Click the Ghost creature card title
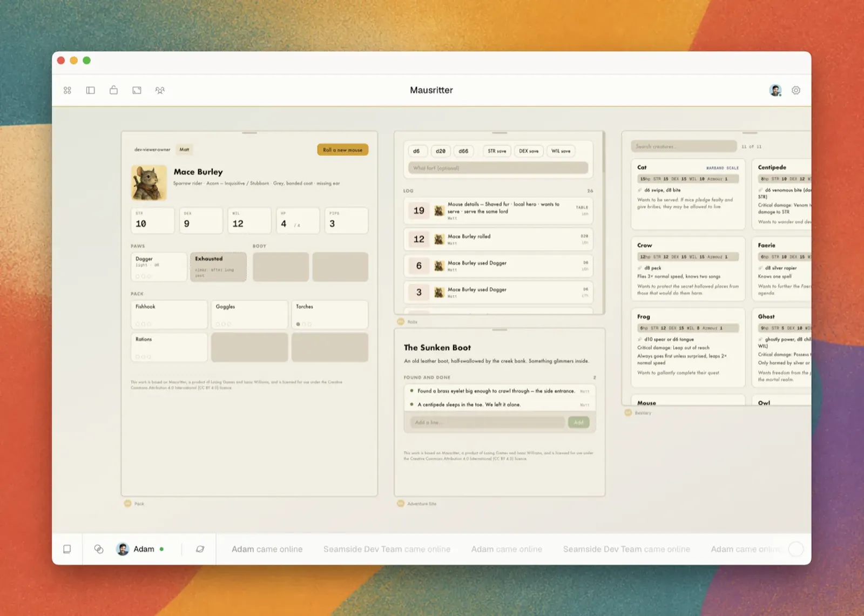 pos(766,316)
